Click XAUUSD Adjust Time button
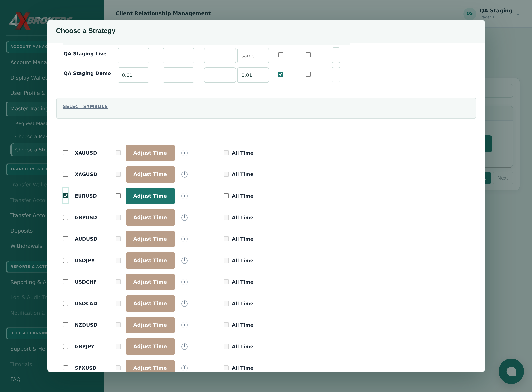 point(150,153)
